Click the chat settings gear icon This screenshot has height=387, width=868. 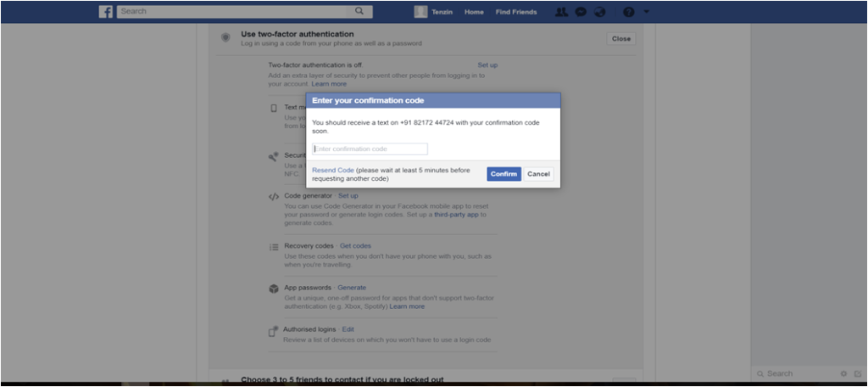(843, 373)
